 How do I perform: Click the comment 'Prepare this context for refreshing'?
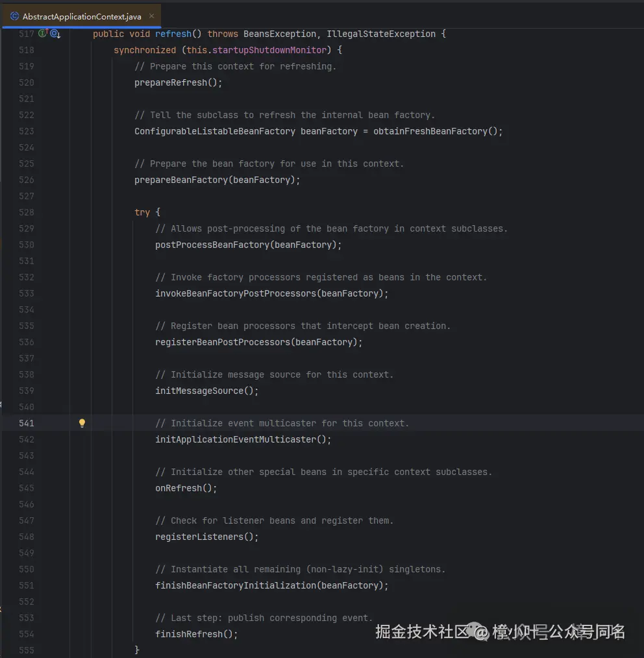click(x=235, y=66)
